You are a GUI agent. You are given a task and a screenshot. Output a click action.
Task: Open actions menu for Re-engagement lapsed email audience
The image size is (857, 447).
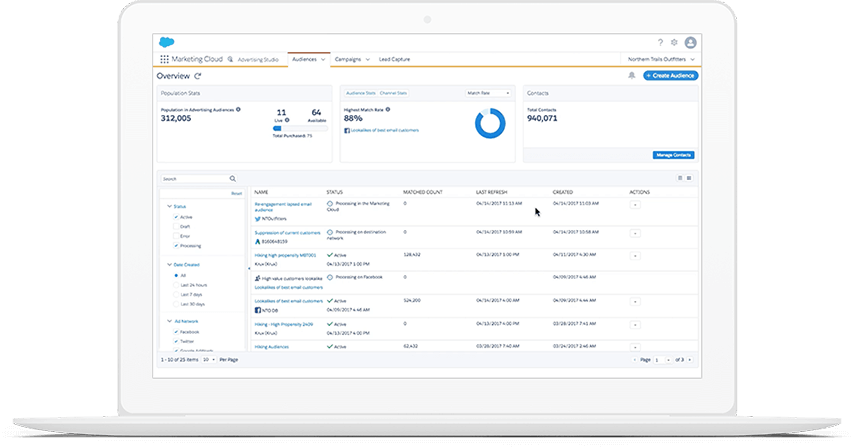point(635,205)
